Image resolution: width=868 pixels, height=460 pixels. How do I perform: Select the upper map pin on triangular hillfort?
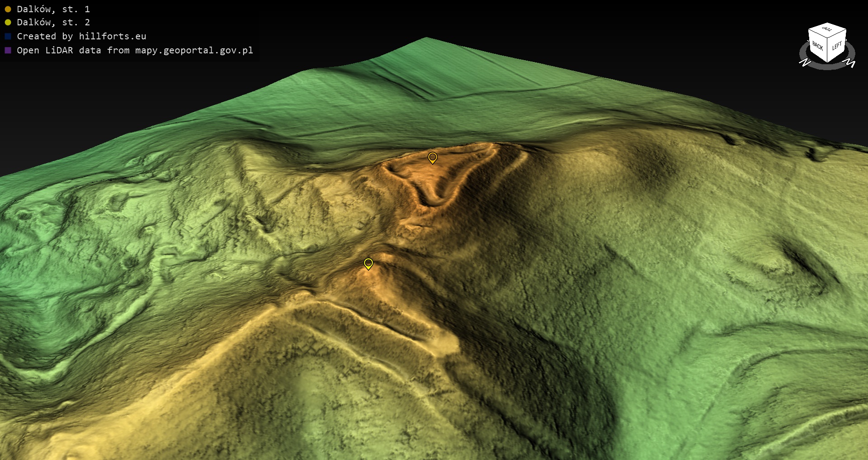coord(432,157)
